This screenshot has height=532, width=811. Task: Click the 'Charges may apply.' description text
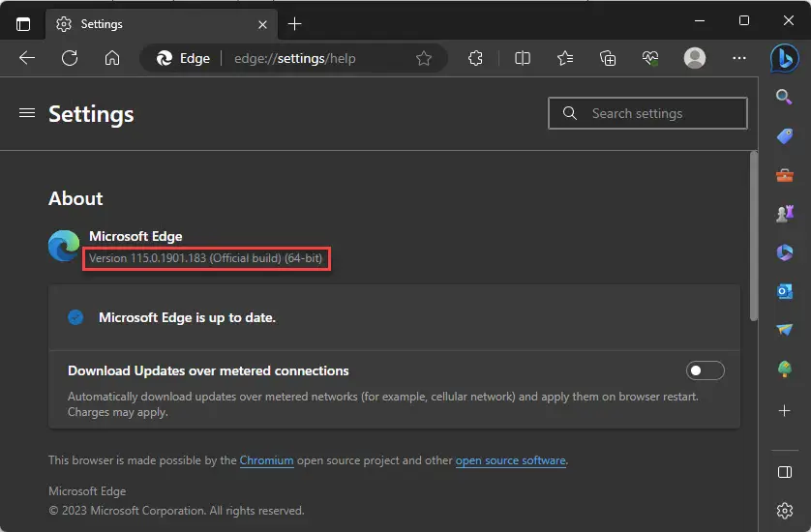point(118,413)
